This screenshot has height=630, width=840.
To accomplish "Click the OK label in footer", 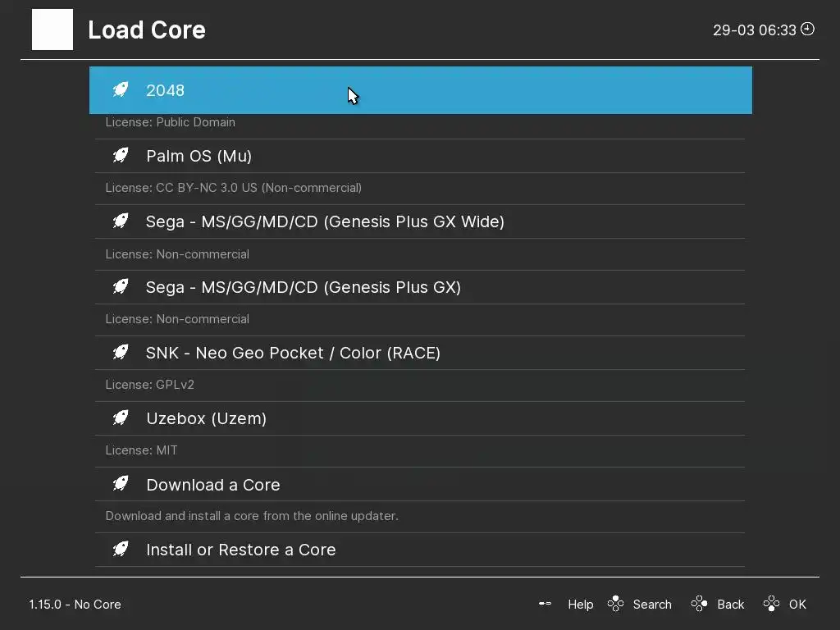I will [797, 605].
